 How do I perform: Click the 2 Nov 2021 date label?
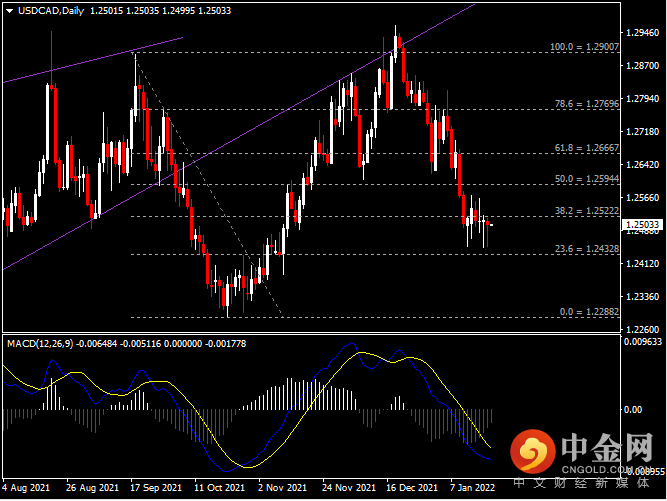(282, 487)
